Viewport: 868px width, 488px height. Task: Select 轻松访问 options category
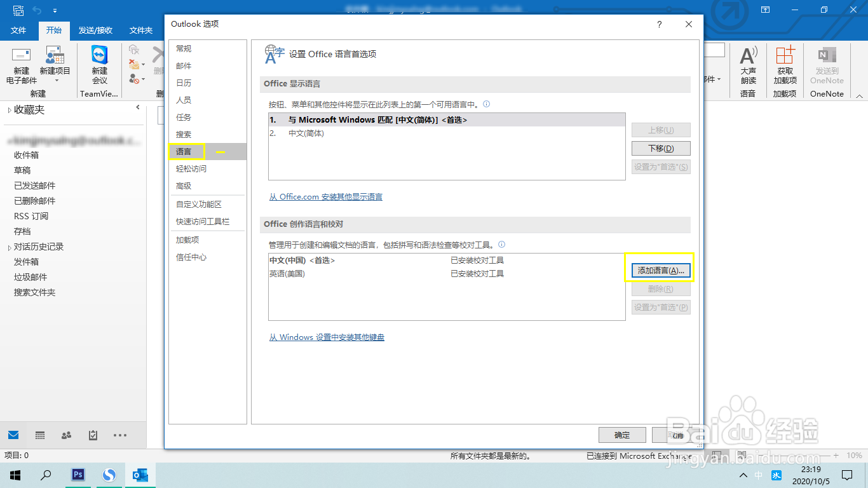[x=207, y=169]
